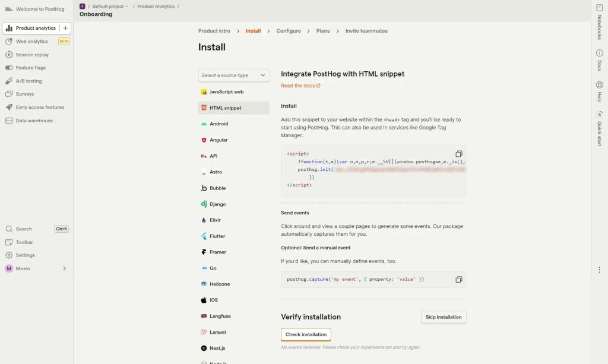The image size is (608, 364).
Task: Jump to the Plans step
Action: point(323,31)
